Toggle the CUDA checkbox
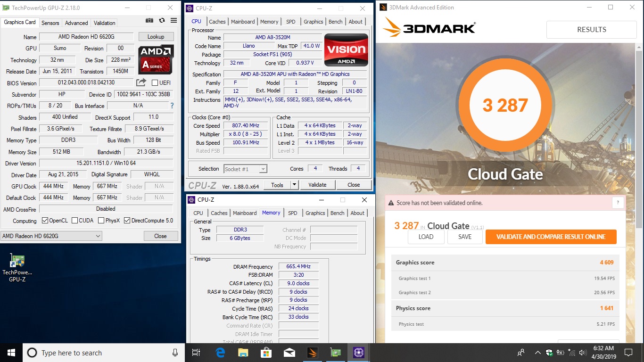This screenshot has height=362, width=644. pyautogui.click(x=74, y=221)
